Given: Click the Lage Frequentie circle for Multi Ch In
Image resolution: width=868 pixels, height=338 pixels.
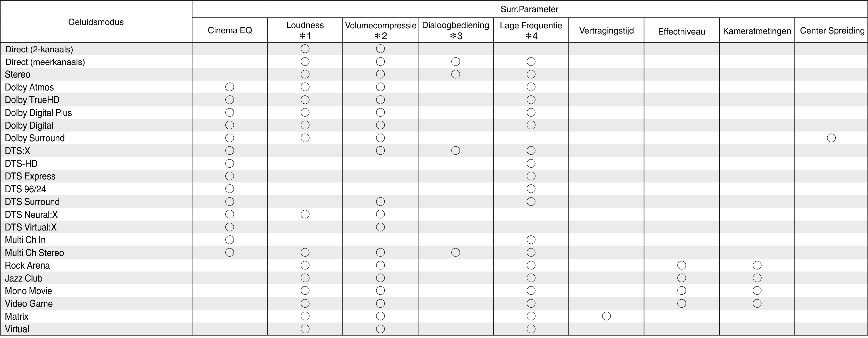Looking at the screenshot, I should (531, 240).
